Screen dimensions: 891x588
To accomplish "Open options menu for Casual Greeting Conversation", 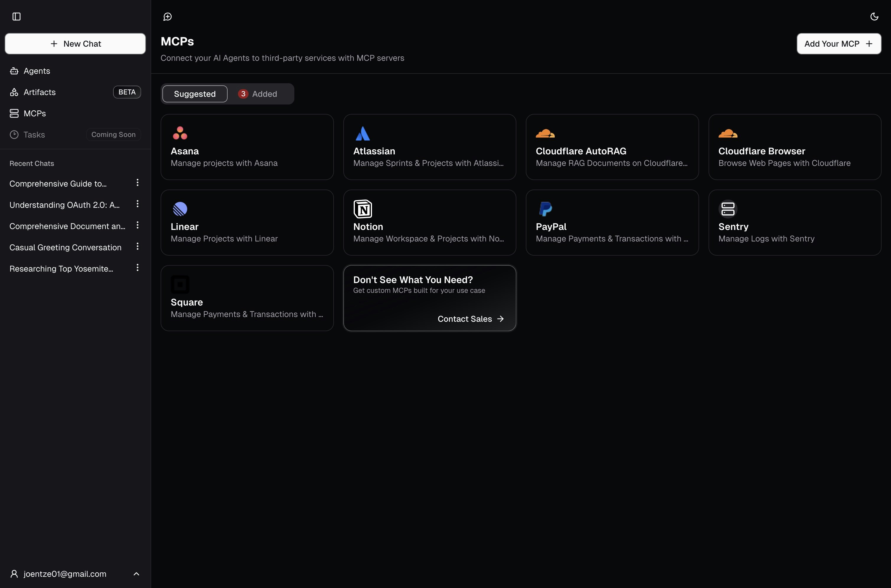I will coord(138,246).
